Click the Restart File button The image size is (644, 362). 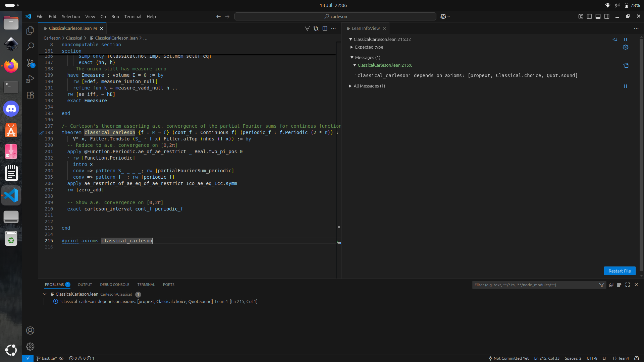[620, 271]
